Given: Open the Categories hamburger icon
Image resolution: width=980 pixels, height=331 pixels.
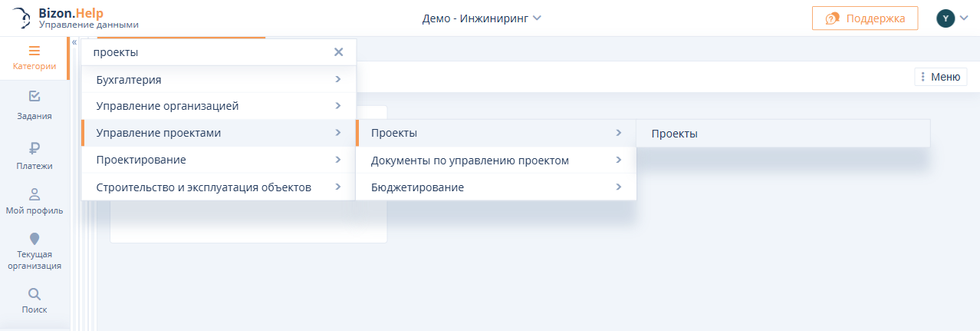Looking at the screenshot, I should click(34, 51).
